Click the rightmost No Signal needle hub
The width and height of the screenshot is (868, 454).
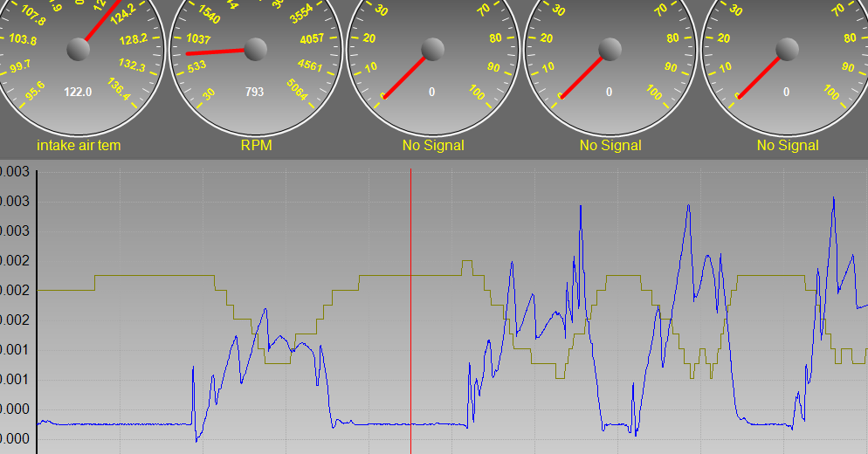pos(787,49)
